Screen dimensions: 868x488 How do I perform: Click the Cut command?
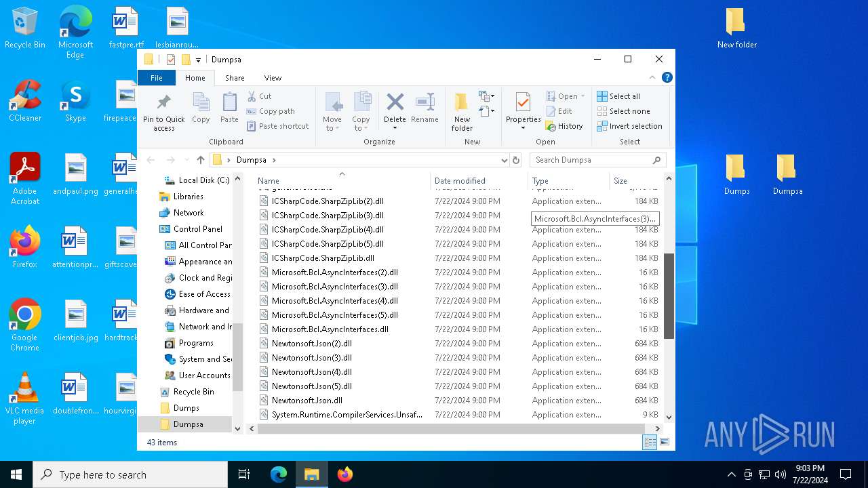259,96
